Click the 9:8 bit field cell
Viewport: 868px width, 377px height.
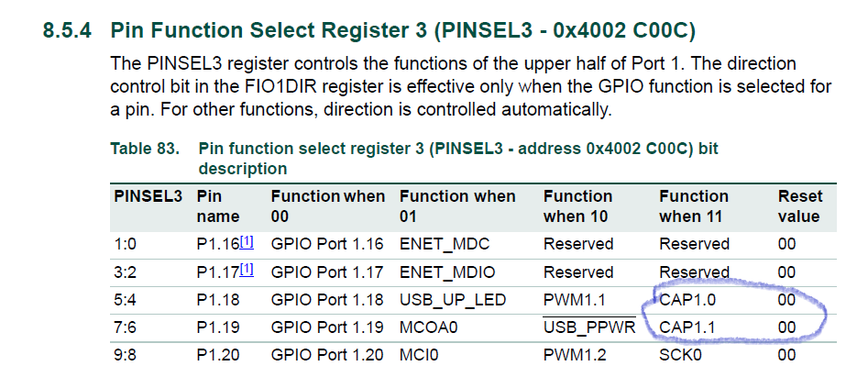(126, 356)
